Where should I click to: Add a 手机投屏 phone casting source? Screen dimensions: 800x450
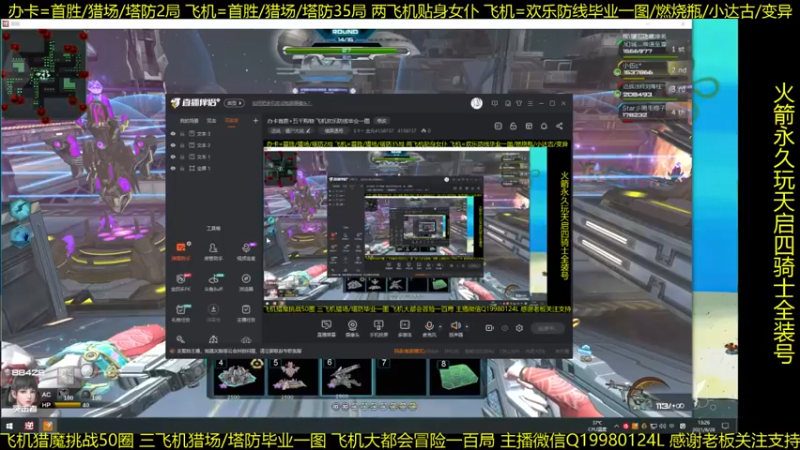(x=379, y=328)
